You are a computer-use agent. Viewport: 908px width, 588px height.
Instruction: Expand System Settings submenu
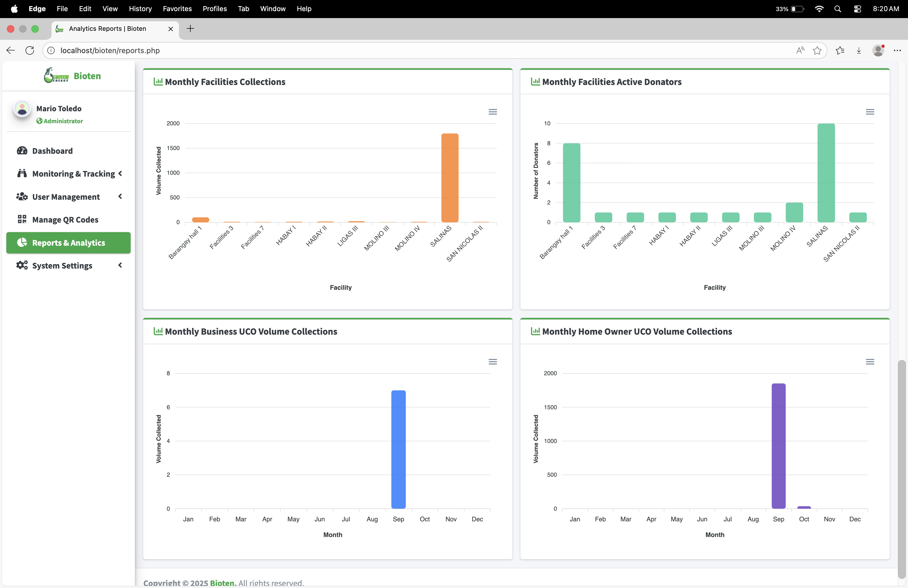(x=120, y=265)
